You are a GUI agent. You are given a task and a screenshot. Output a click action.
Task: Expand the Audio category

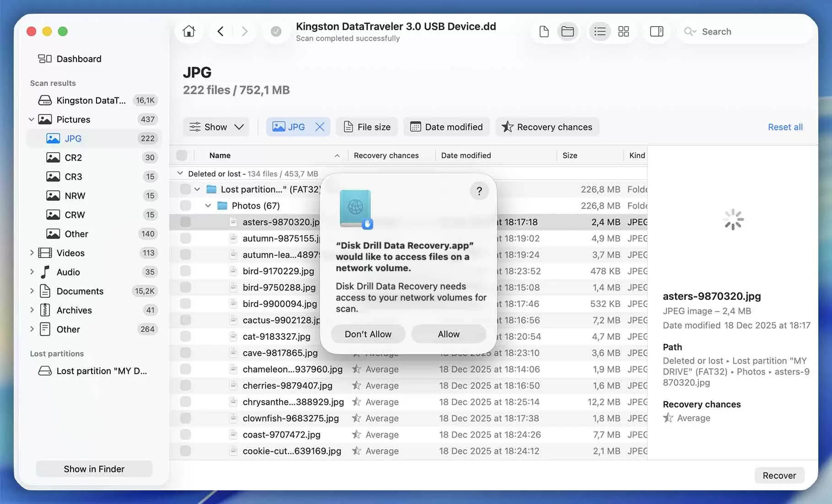[x=31, y=272]
